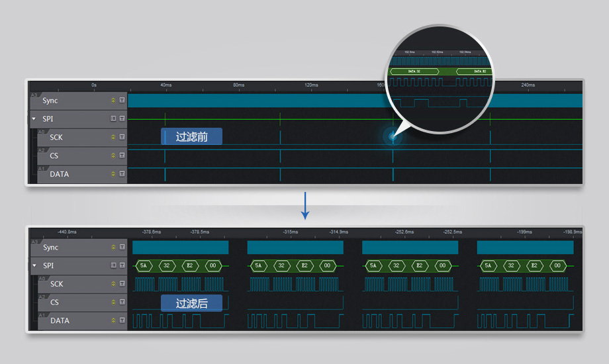609x364 pixels.
Task: Click the -252.6ms mark on the ruler
Action: click(x=404, y=232)
